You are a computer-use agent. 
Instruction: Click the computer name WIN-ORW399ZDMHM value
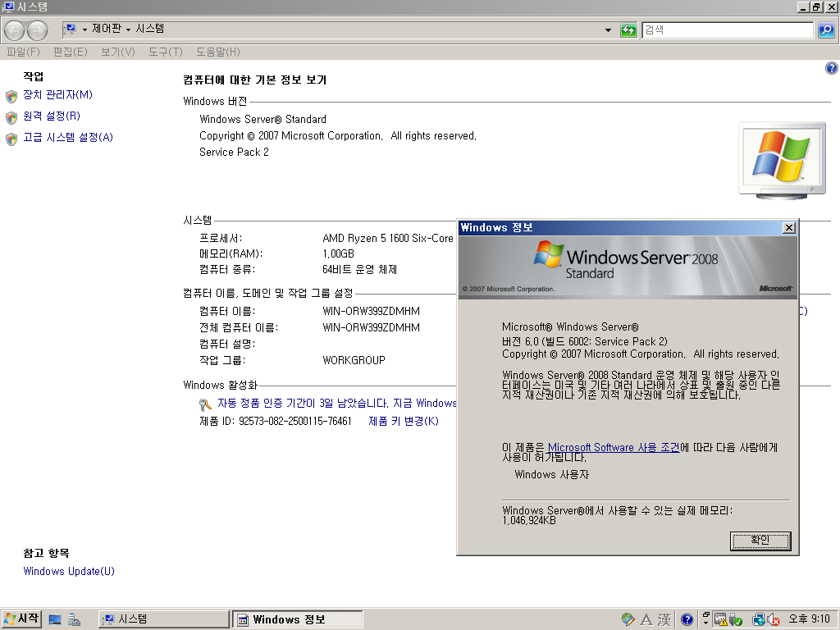[372, 311]
